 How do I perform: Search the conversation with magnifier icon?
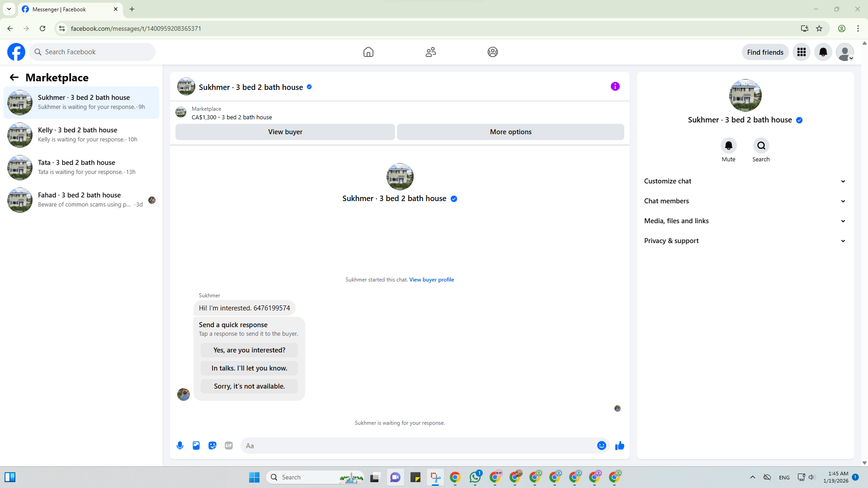tap(761, 145)
